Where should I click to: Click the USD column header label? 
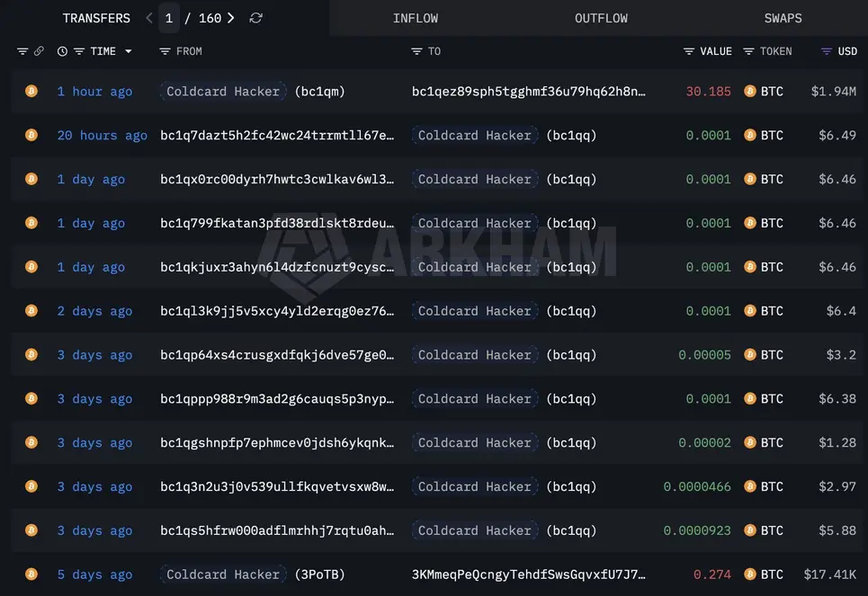click(x=847, y=51)
